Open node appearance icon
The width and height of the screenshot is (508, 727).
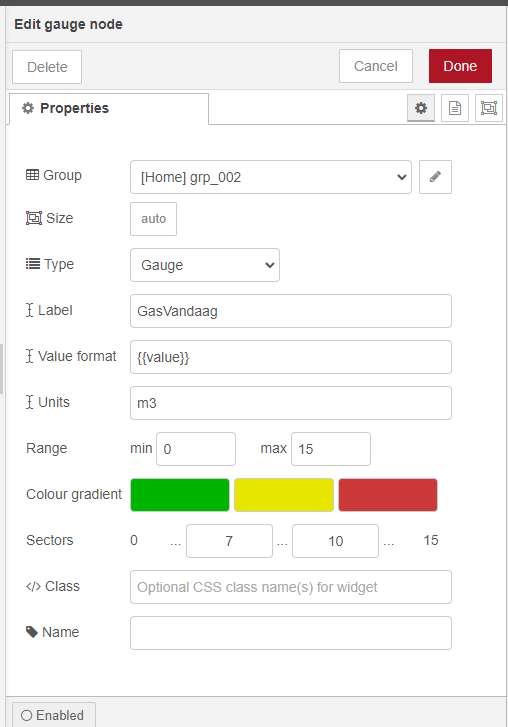pos(489,108)
